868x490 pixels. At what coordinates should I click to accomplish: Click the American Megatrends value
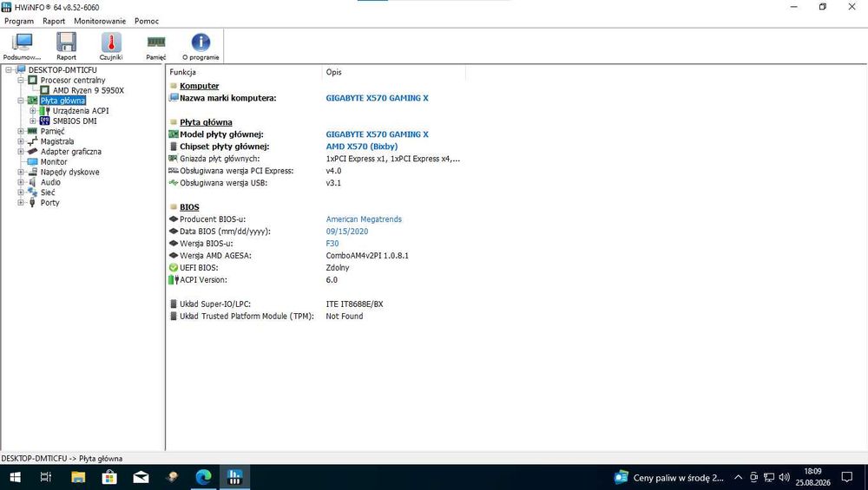[x=364, y=219]
